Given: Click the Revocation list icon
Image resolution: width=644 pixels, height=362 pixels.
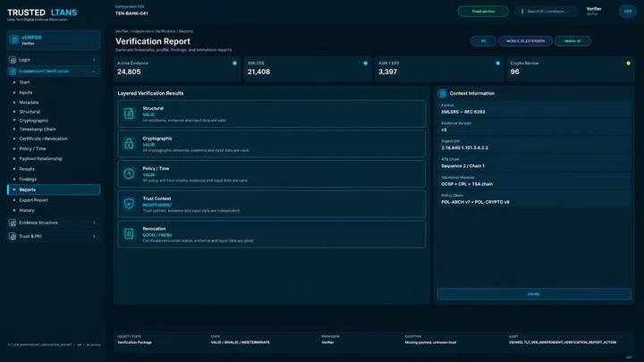Looking at the screenshot, I should pyautogui.click(x=129, y=234).
